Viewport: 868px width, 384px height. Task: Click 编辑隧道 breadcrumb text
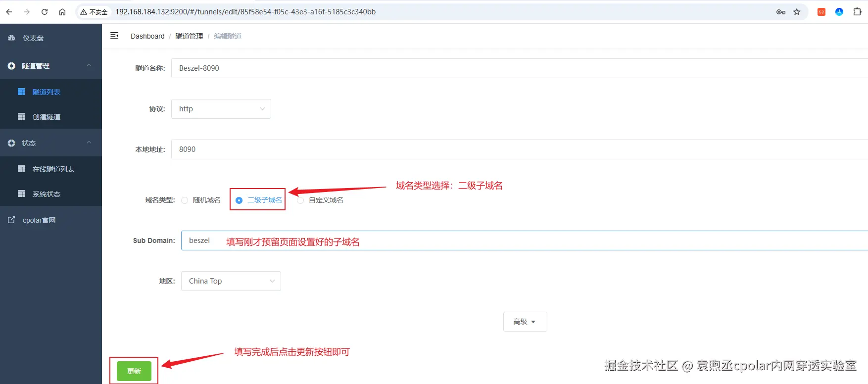point(228,36)
